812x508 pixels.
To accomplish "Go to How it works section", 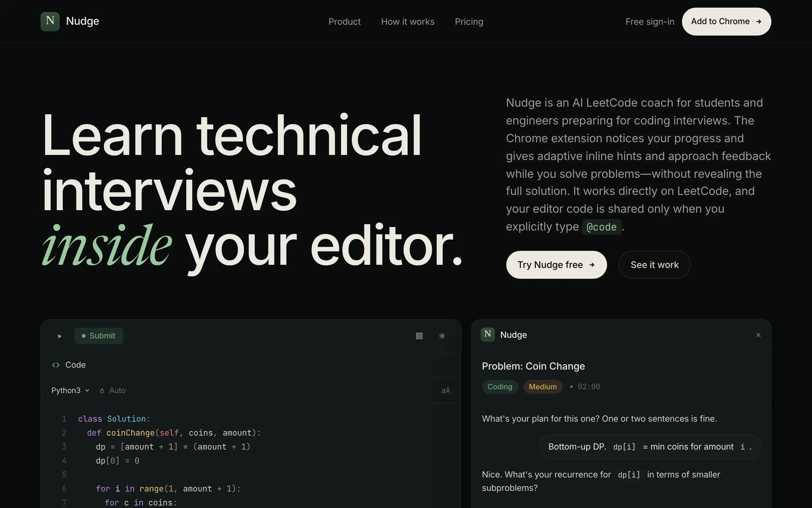I will [x=408, y=22].
